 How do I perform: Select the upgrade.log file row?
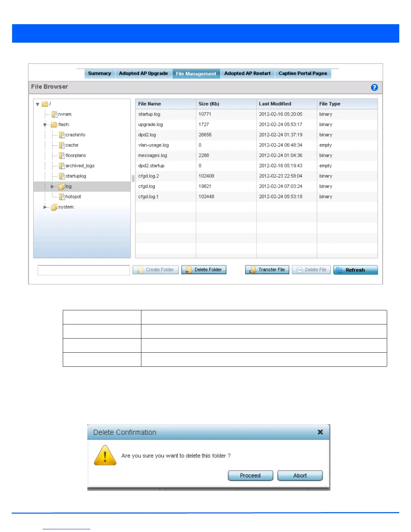[x=257, y=125]
